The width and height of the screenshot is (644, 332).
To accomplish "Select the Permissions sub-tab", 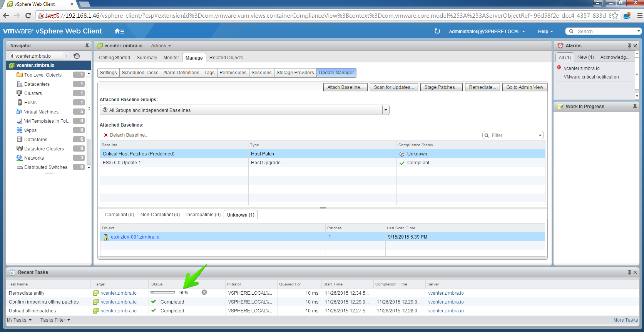I will pos(233,73).
